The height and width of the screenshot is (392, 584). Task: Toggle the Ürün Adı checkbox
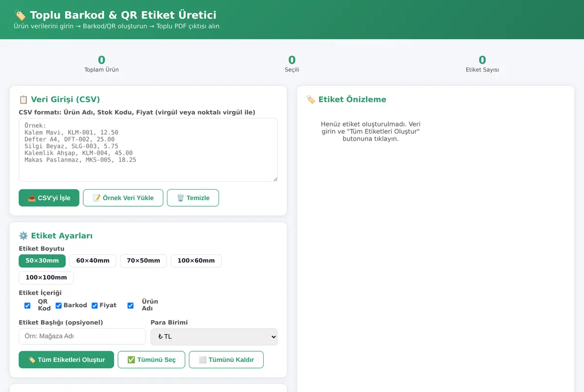coord(130,305)
